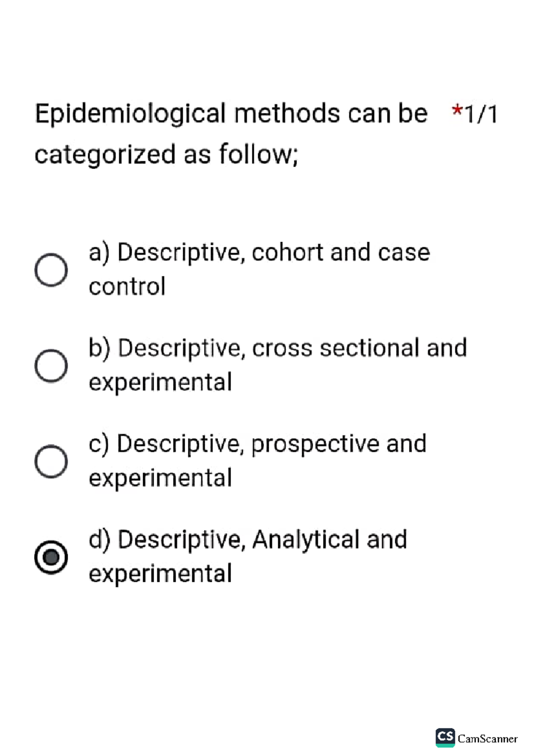Click the "categorized as follow;" question line

(x=166, y=154)
